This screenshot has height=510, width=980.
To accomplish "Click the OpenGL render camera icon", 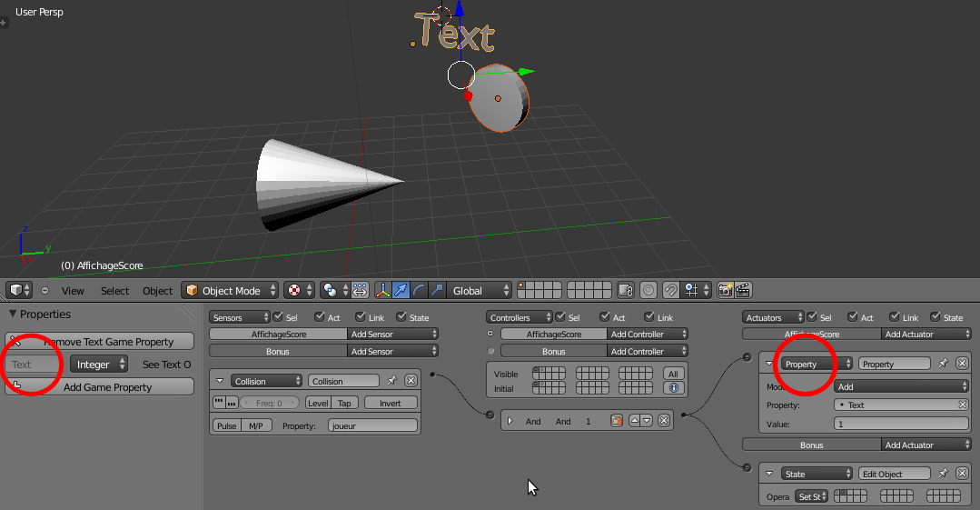I will click(725, 290).
